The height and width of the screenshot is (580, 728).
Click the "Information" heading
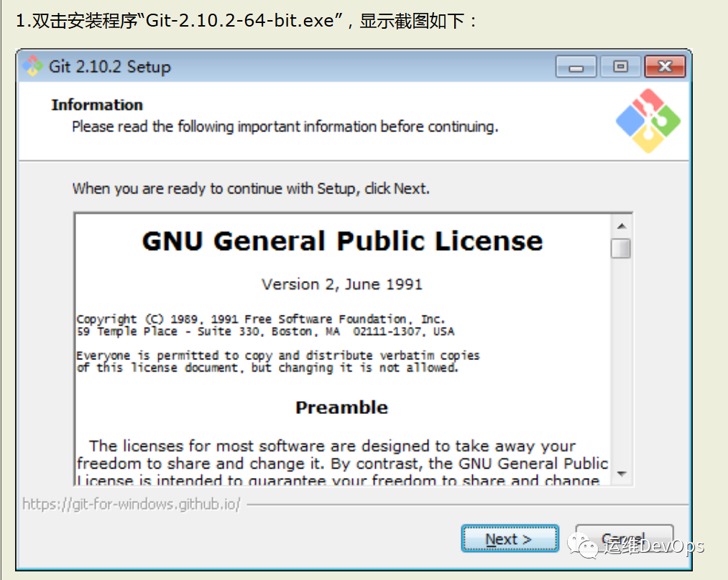pyautogui.click(x=97, y=105)
